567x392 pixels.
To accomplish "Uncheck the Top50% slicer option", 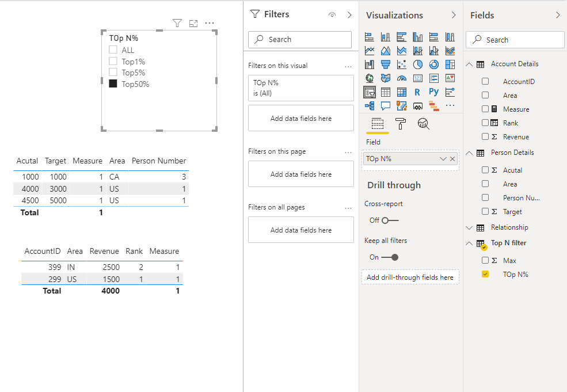I will click(x=113, y=83).
